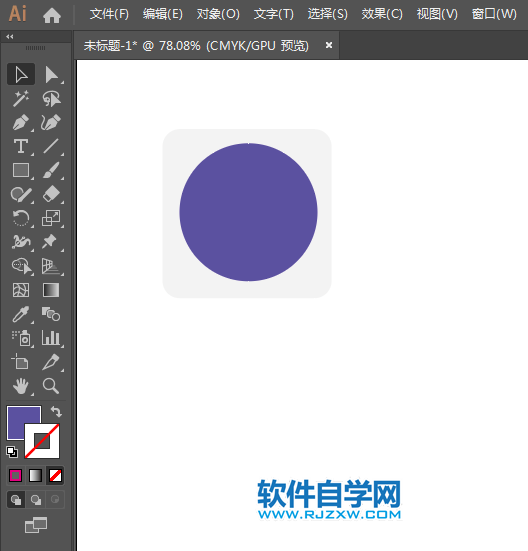Enable Draw Behind mode
Viewport: 528px width, 551px height.
36,499
